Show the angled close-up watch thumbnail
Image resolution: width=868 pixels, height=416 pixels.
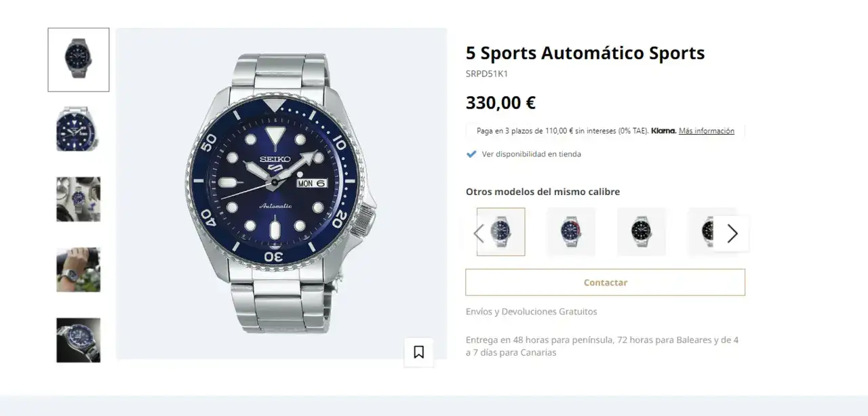click(x=78, y=129)
